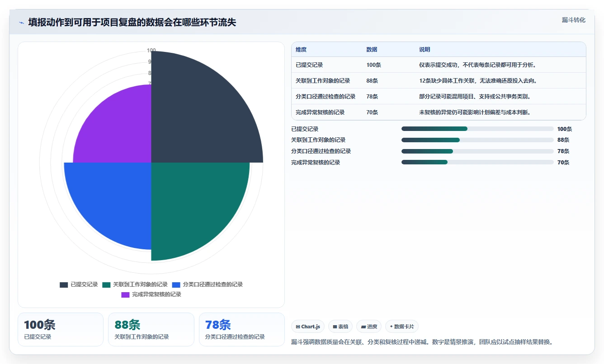604x364 pixels.
Task: Click the 完成异常复核的记录 progress list label
Action: [316, 163]
